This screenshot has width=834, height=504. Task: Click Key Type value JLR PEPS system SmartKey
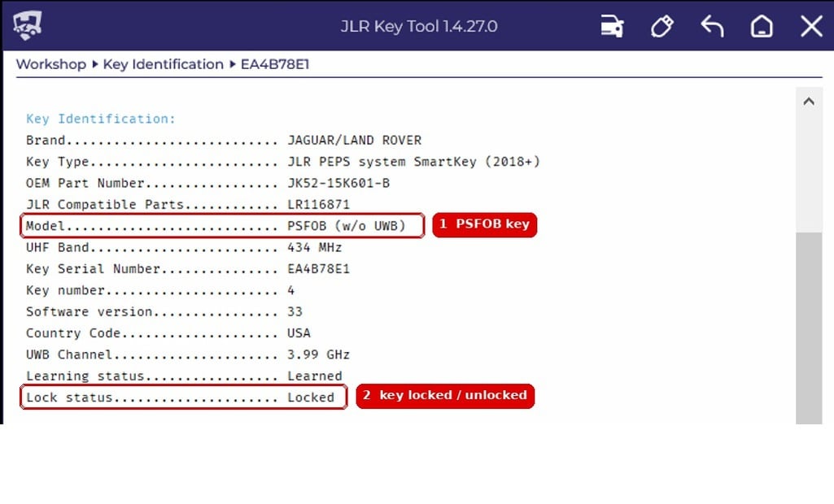[414, 162]
